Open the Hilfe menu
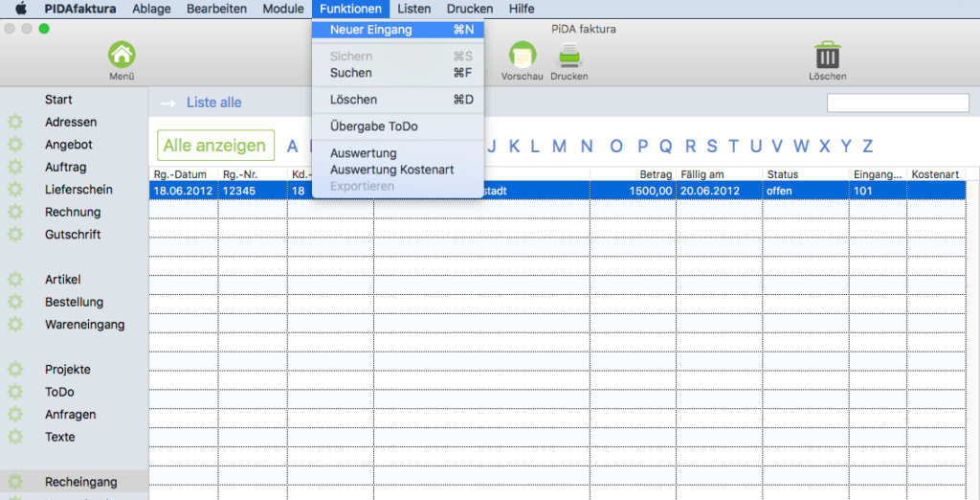 point(522,9)
